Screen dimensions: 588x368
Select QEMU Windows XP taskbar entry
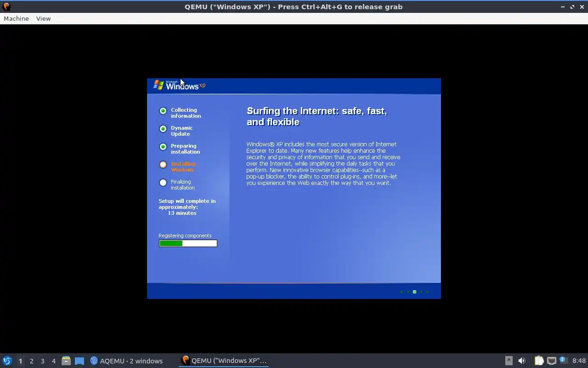tap(224, 361)
